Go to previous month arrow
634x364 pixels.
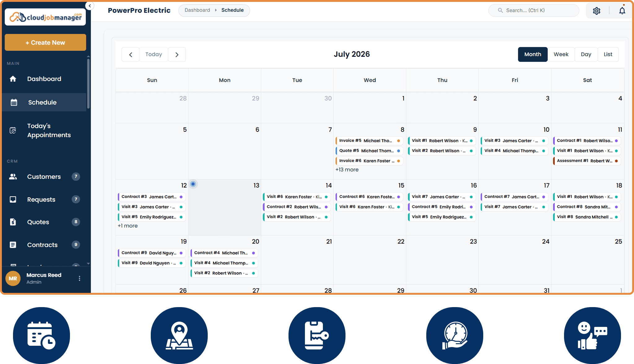(131, 54)
